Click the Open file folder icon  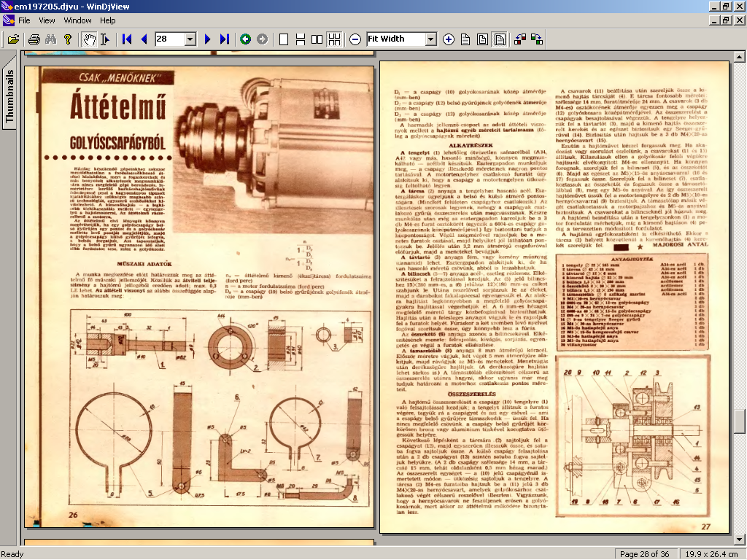coord(12,39)
